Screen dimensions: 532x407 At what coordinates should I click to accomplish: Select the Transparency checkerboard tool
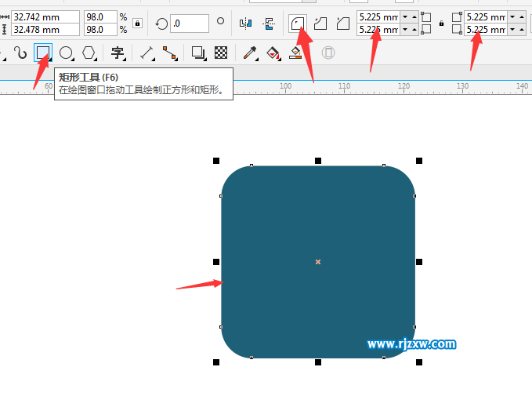pos(221,53)
